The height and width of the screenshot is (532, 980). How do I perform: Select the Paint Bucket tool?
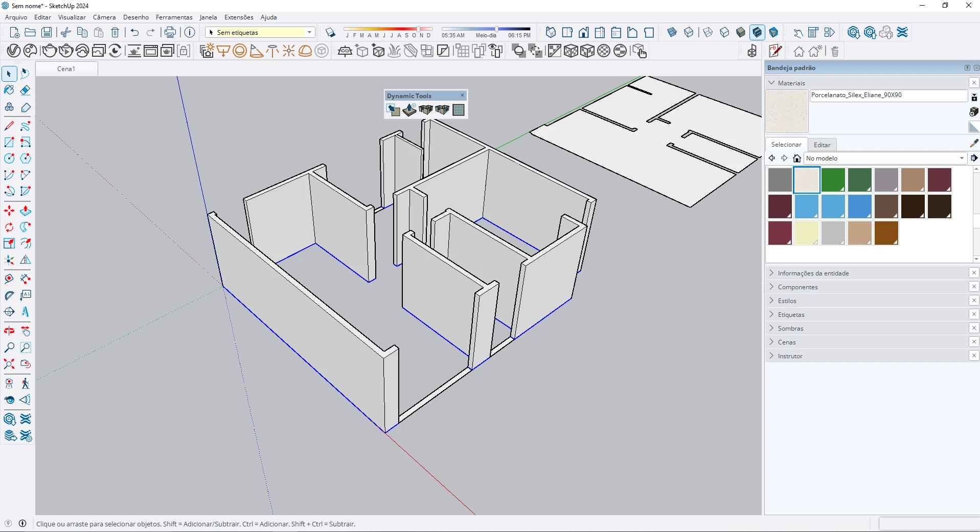click(9, 90)
